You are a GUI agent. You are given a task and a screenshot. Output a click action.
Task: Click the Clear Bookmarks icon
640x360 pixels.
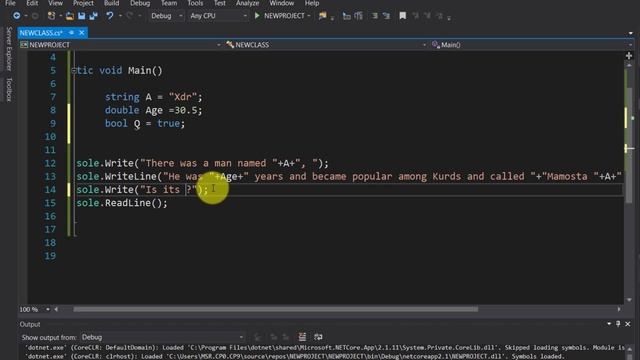[x=440, y=16]
